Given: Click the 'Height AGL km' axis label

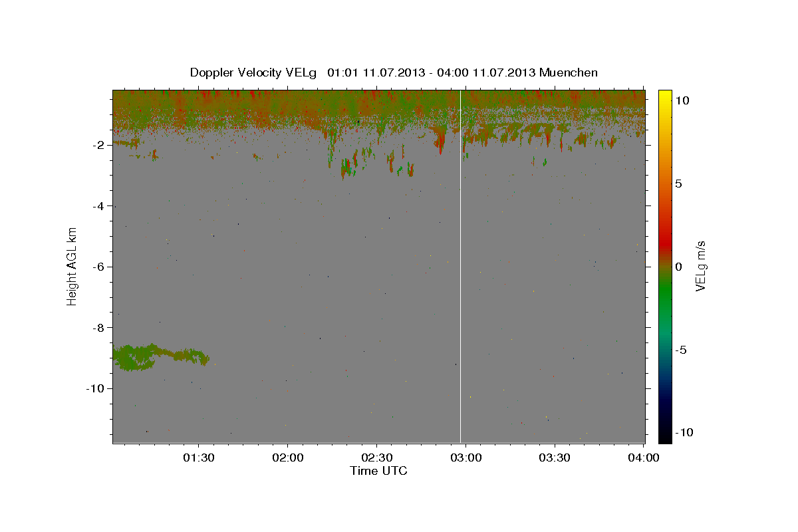Looking at the screenshot, I should (72, 266).
